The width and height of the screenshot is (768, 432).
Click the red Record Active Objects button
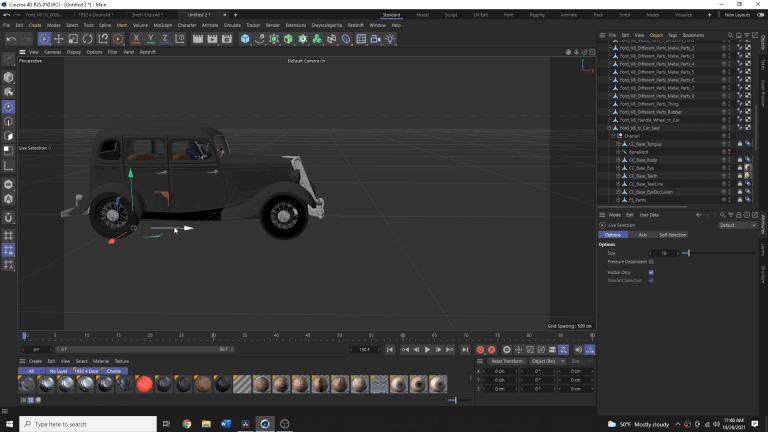[x=480, y=350]
